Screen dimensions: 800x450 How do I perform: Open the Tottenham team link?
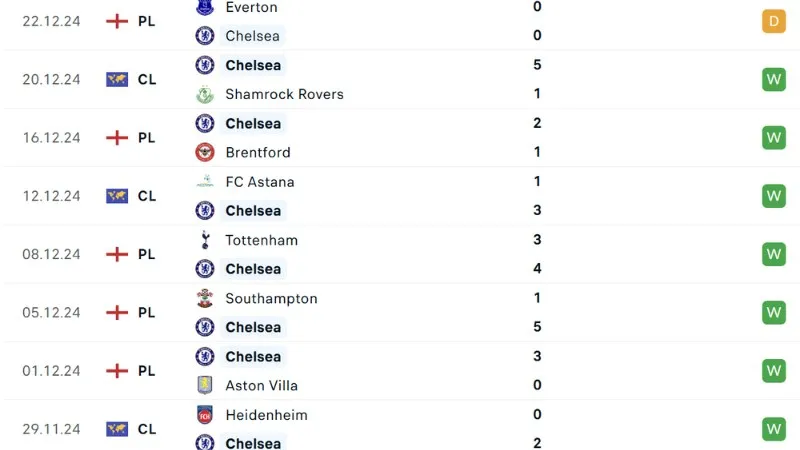click(261, 240)
